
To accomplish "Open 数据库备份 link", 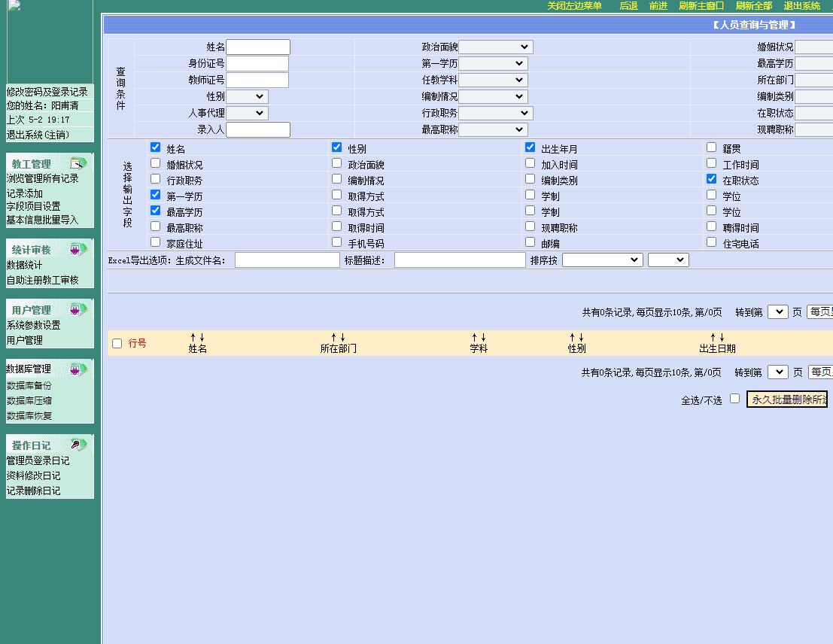I will coord(29,386).
